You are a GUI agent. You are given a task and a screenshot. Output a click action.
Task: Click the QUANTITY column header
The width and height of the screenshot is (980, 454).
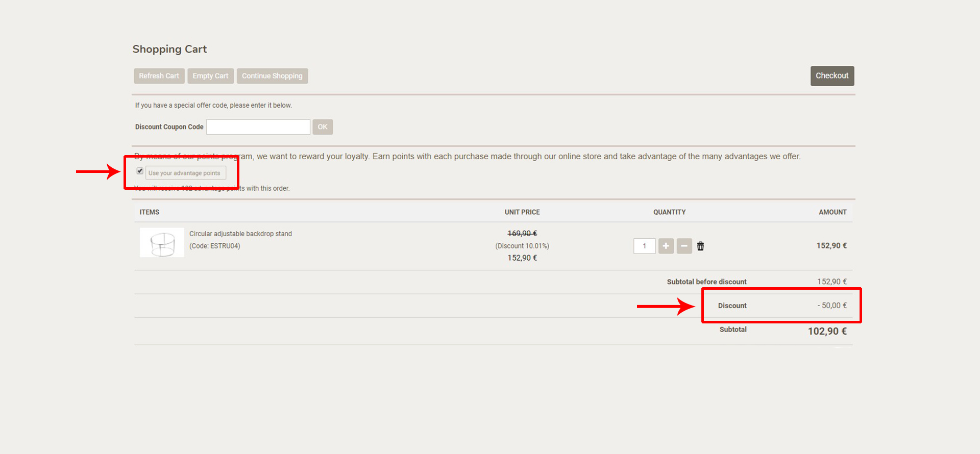click(x=669, y=212)
